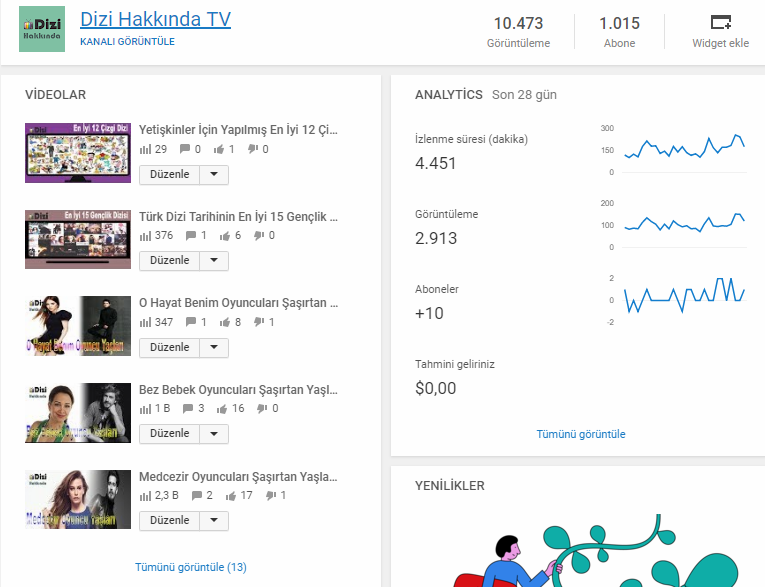Click the VİDEOLAR heading
This screenshot has height=587, width=765.
(x=56, y=95)
